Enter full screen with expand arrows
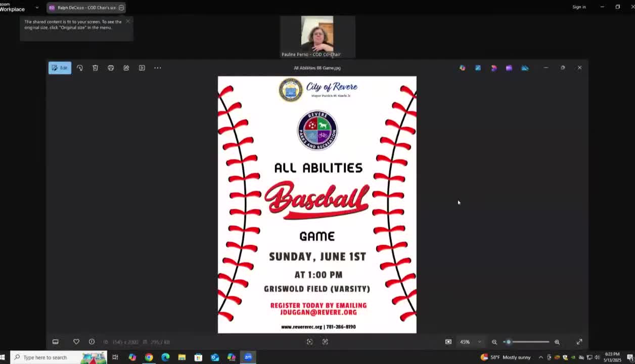 tap(579, 342)
